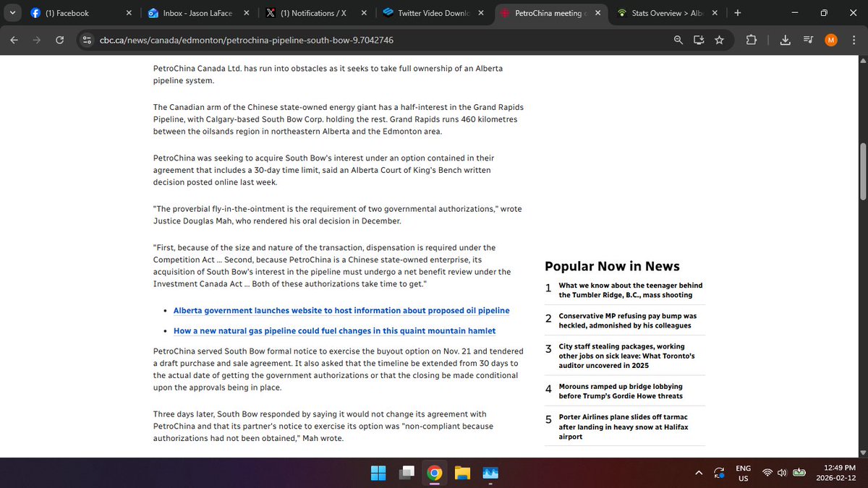The width and height of the screenshot is (868, 488).
Task: Open Wi-Fi network tray icon
Action: point(768,473)
